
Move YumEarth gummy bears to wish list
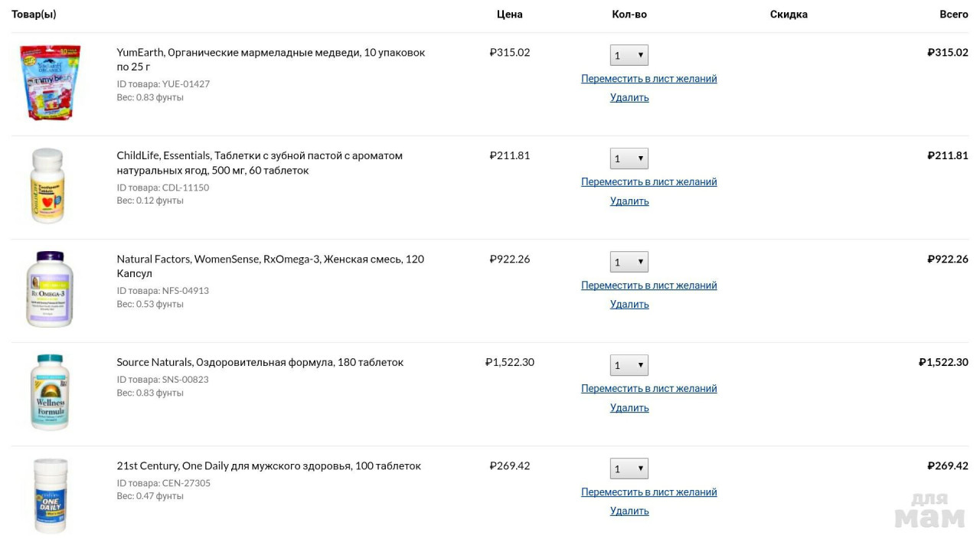click(x=648, y=79)
